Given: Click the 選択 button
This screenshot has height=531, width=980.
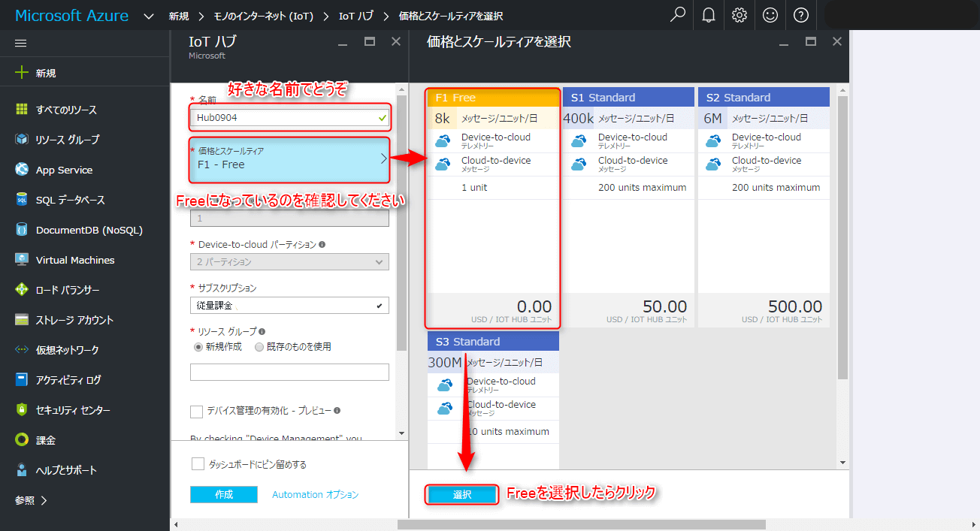Looking at the screenshot, I should pyautogui.click(x=462, y=494).
